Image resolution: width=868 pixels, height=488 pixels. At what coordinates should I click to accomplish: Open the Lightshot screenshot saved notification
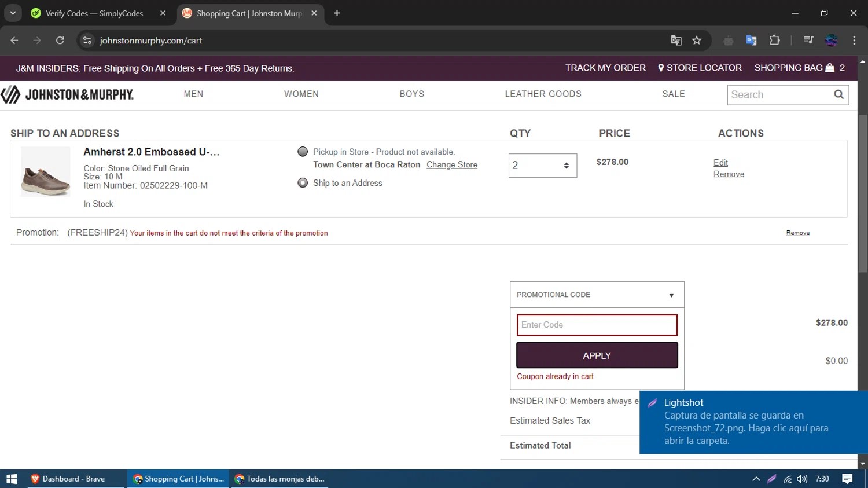pyautogui.click(x=753, y=422)
